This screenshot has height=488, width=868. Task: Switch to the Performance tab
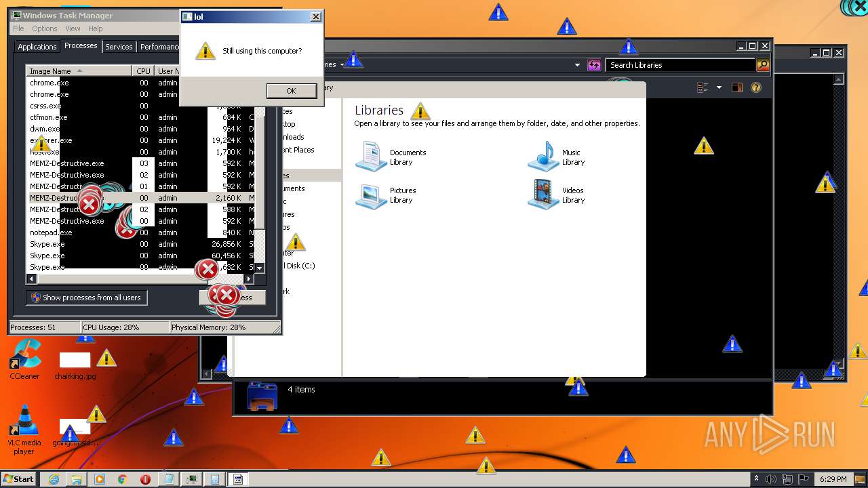159,47
